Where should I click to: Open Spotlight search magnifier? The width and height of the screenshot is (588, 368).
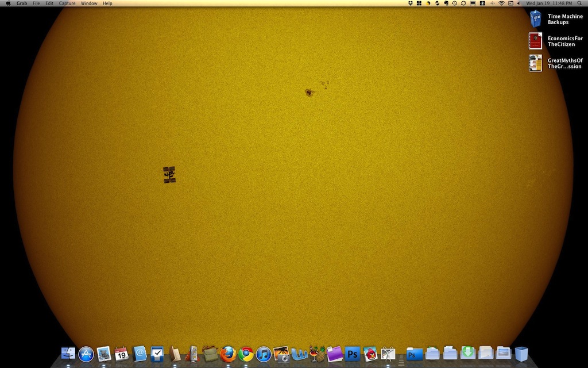pos(579,3)
